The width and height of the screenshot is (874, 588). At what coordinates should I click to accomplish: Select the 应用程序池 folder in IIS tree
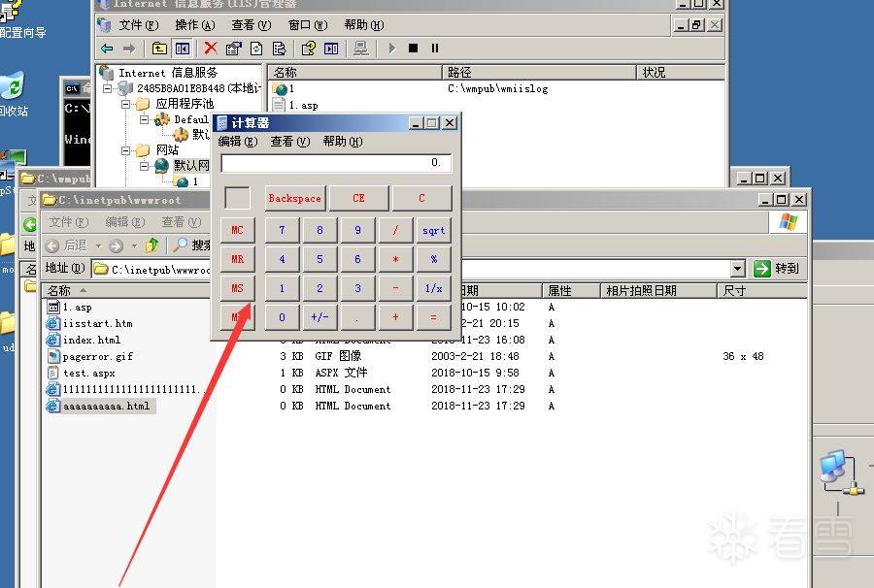[185, 104]
